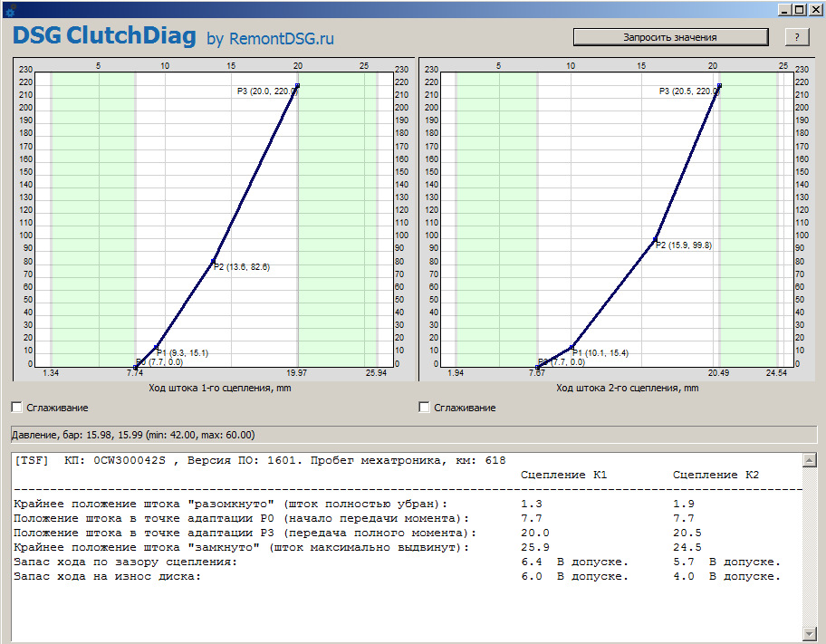Open help with the question mark button

tap(796, 37)
